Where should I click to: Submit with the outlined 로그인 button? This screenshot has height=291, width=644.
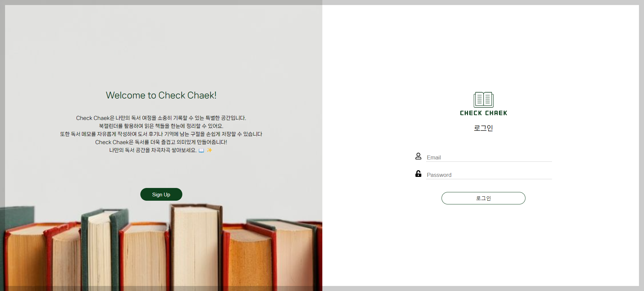tap(484, 198)
